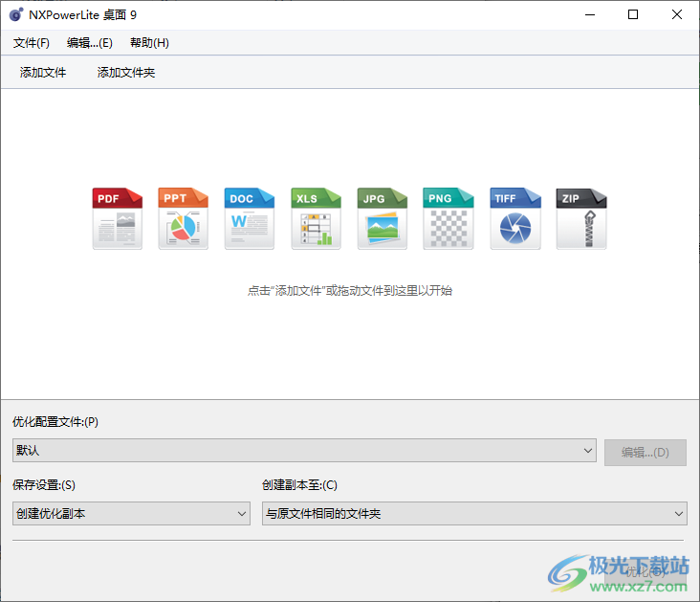700x602 pixels.
Task: Click 添加文件夹 to add a folder
Action: (x=126, y=73)
